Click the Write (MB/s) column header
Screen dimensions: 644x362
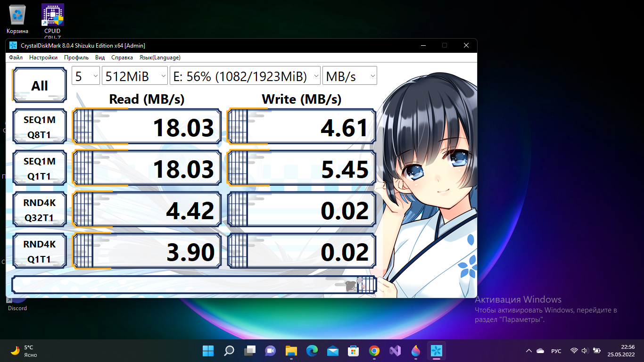[301, 99]
